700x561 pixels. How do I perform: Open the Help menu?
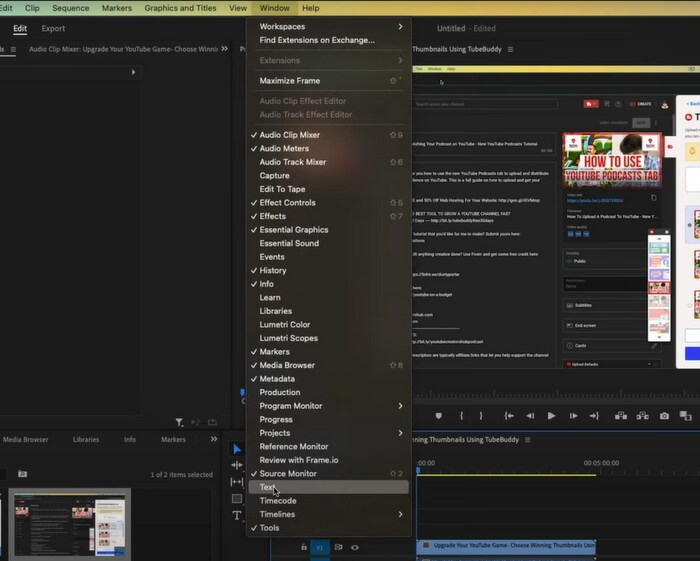click(311, 8)
